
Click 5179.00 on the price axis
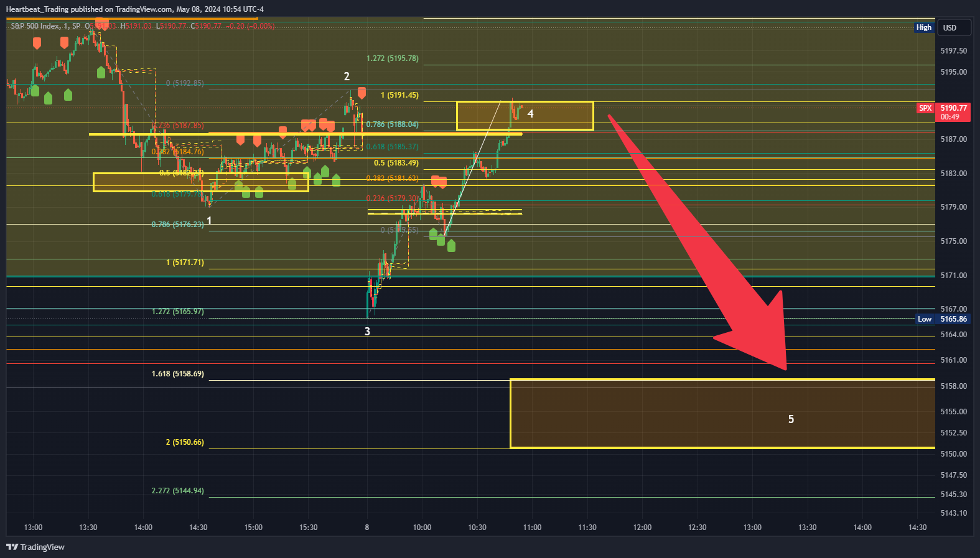point(954,207)
